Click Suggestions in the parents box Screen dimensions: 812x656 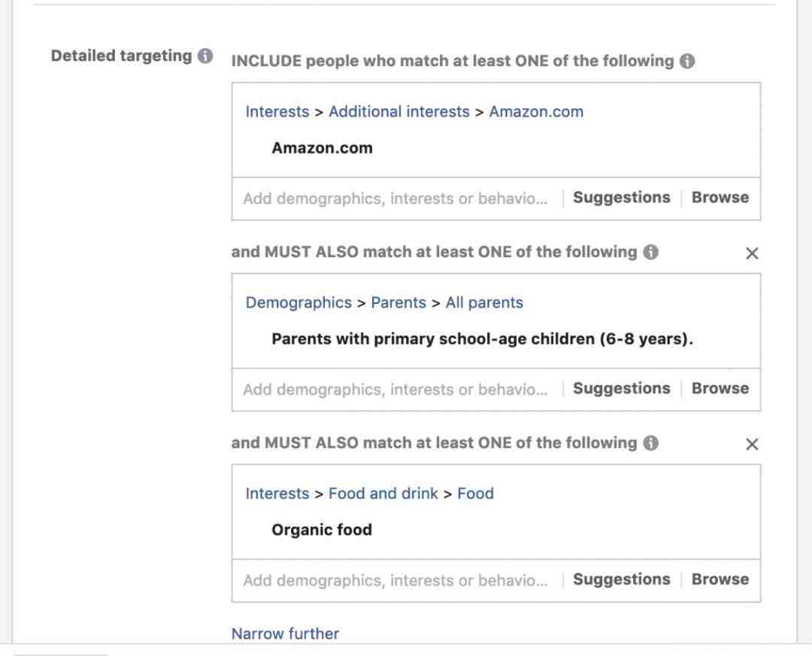pyautogui.click(x=622, y=389)
